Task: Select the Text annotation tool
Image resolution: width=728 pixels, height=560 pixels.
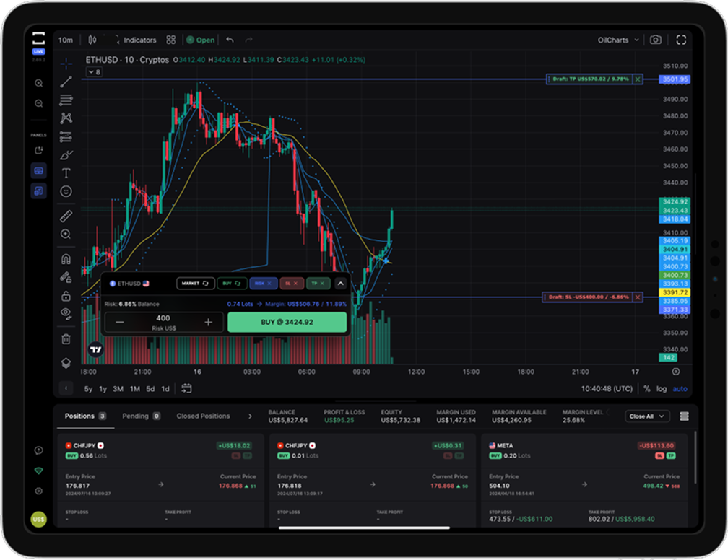Action: (x=66, y=173)
